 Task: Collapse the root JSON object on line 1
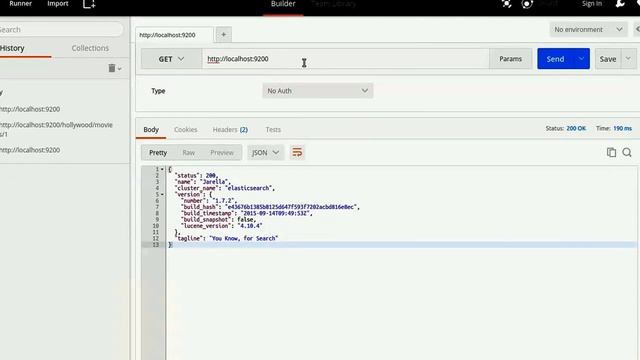pos(162,169)
